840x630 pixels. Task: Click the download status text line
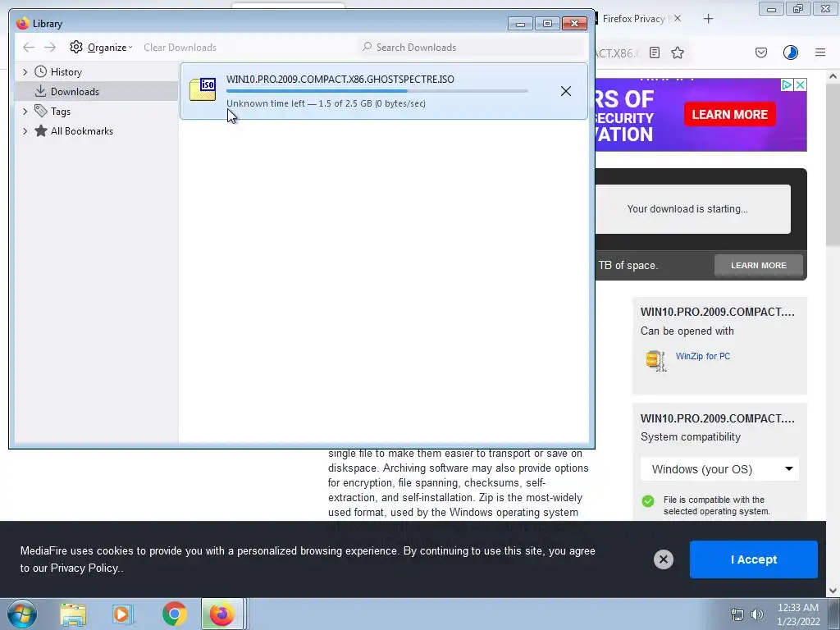click(x=326, y=103)
